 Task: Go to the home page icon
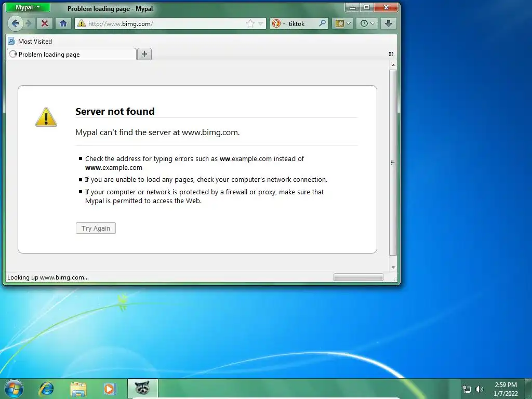(63, 23)
